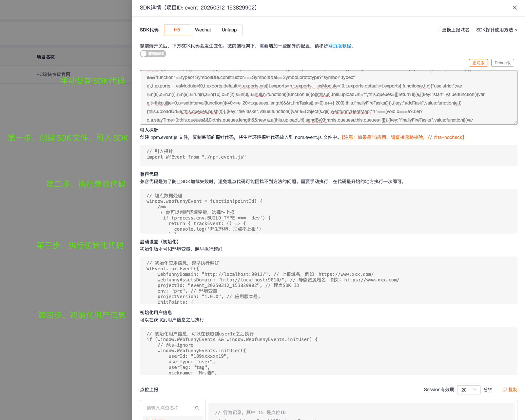
Task: Close the SDK详情 panel with X
Action: (x=515, y=8)
